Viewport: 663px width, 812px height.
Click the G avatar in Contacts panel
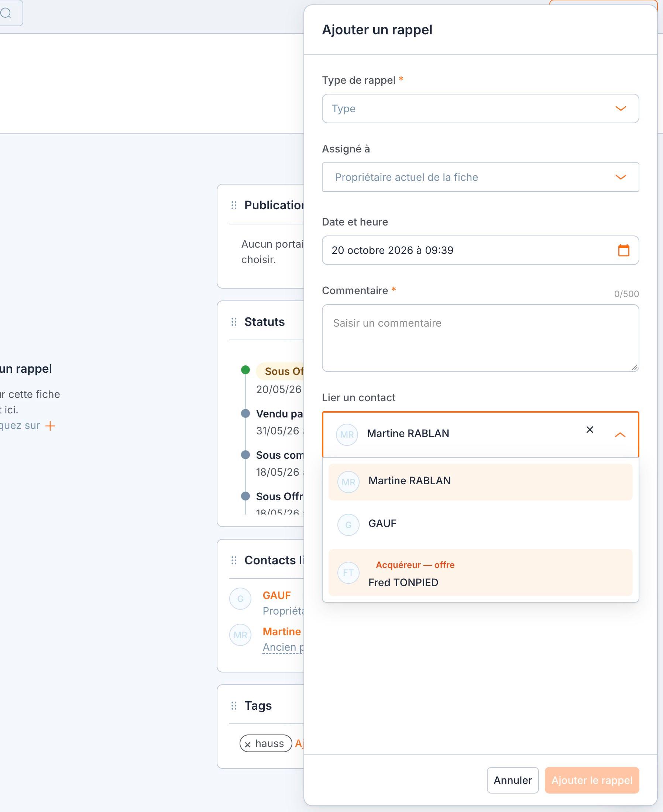click(240, 599)
